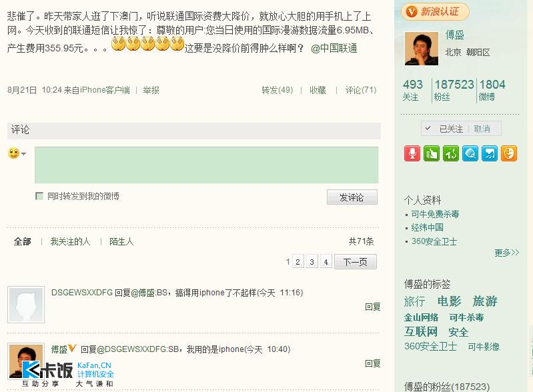Click the 互联网 tag
The image size is (533, 392).
421,332
